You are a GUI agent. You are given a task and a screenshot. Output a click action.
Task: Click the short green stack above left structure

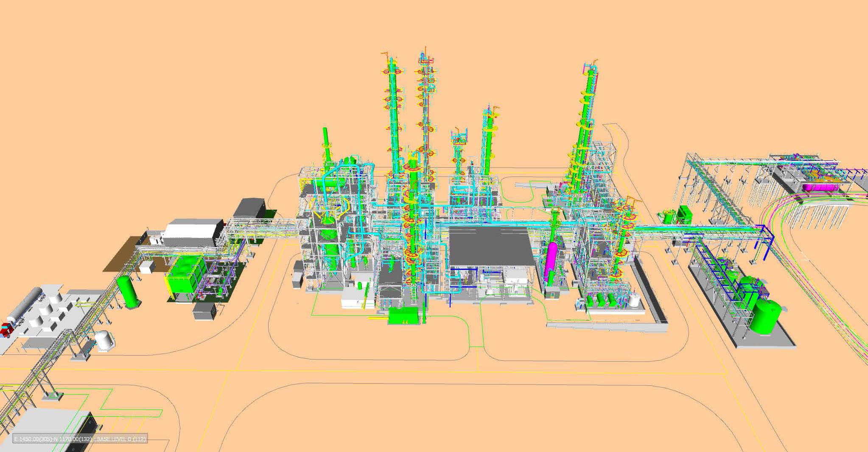pos(326,144)
